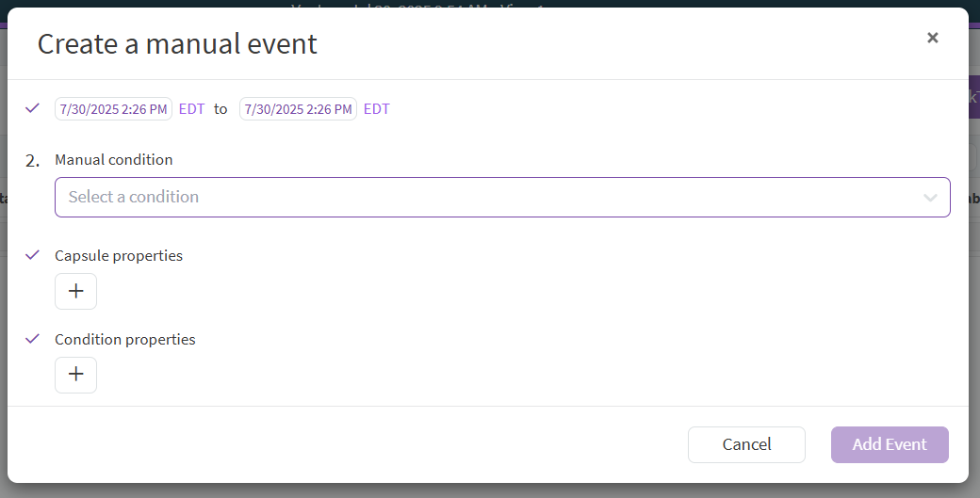Image resolution: width=980 pixels, height=498 pixels.
Task: Click the Condition properties label
Action: tap(125, 340)
